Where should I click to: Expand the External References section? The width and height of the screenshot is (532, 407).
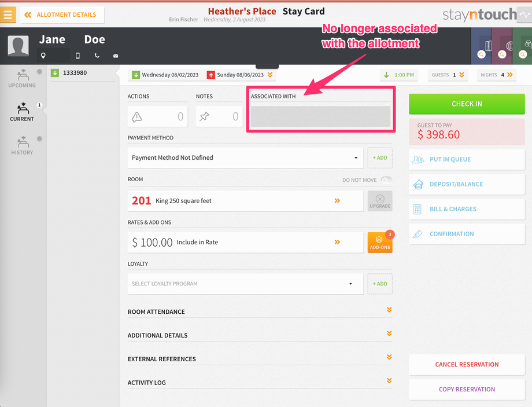[x=260, y=359]
